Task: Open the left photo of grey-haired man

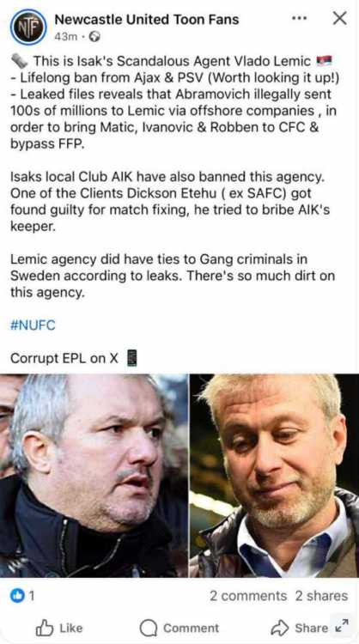Action: [x=94, y=476]
